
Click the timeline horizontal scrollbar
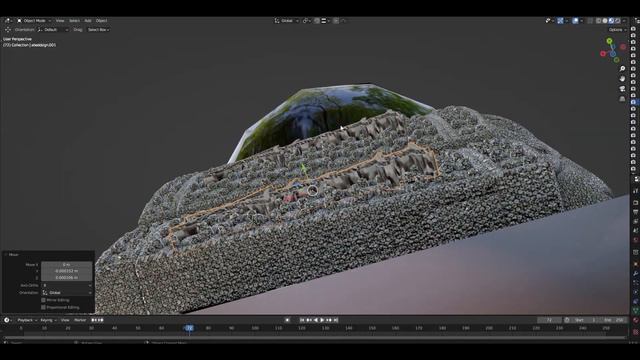(x=314, y=338)
